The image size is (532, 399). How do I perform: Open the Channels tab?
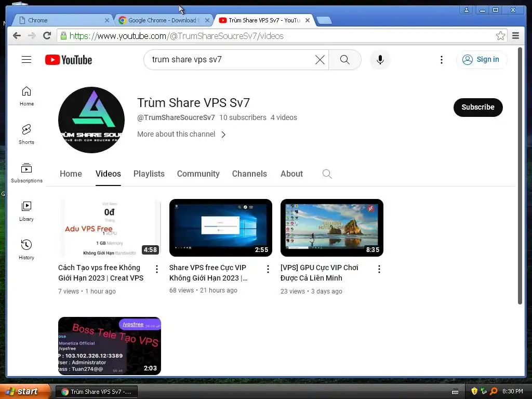coord(249,174)
